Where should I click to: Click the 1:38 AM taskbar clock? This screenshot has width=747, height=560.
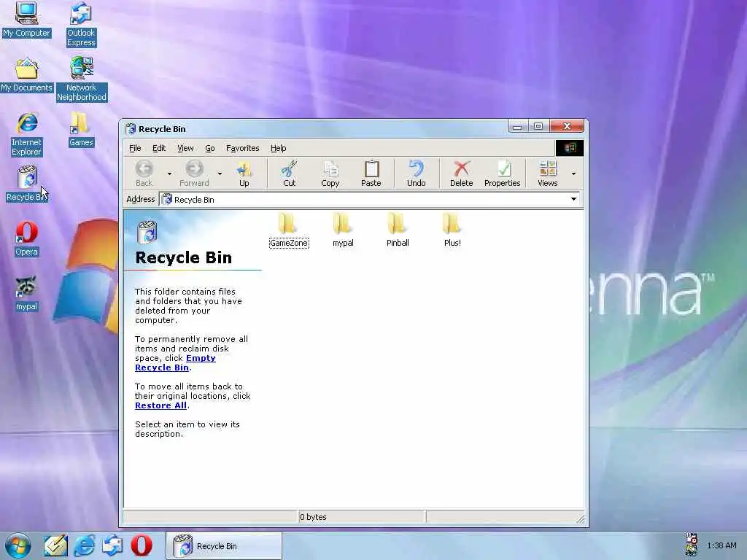click(x=721, y=545)
